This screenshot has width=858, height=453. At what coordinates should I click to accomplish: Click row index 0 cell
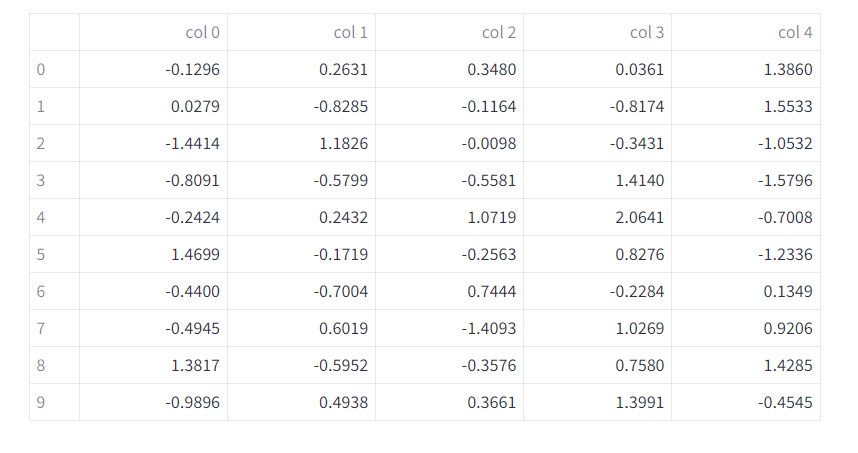pos(54,69)
